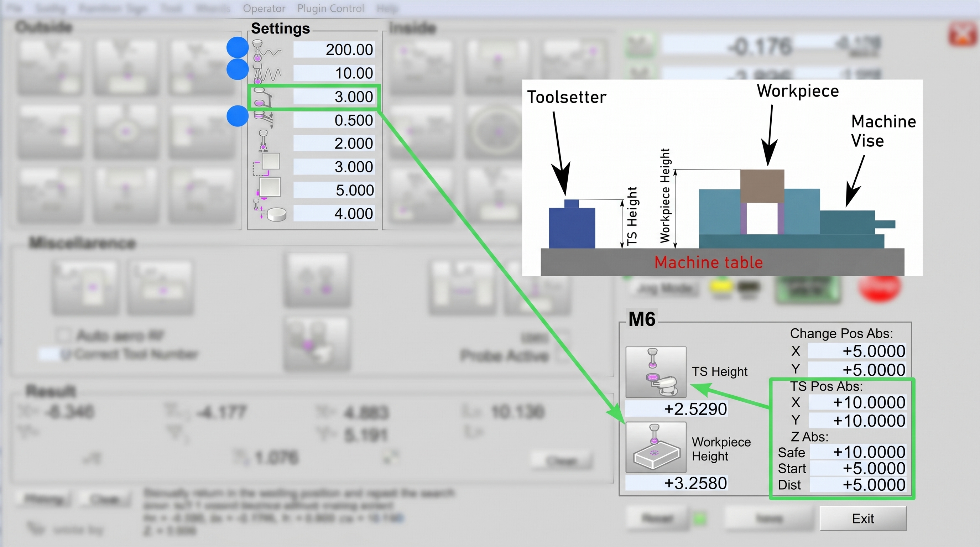The height and width of the screenshot is (547, 980).
Task: Click the Workpiece Height measure button
Action: click(656, 447)
